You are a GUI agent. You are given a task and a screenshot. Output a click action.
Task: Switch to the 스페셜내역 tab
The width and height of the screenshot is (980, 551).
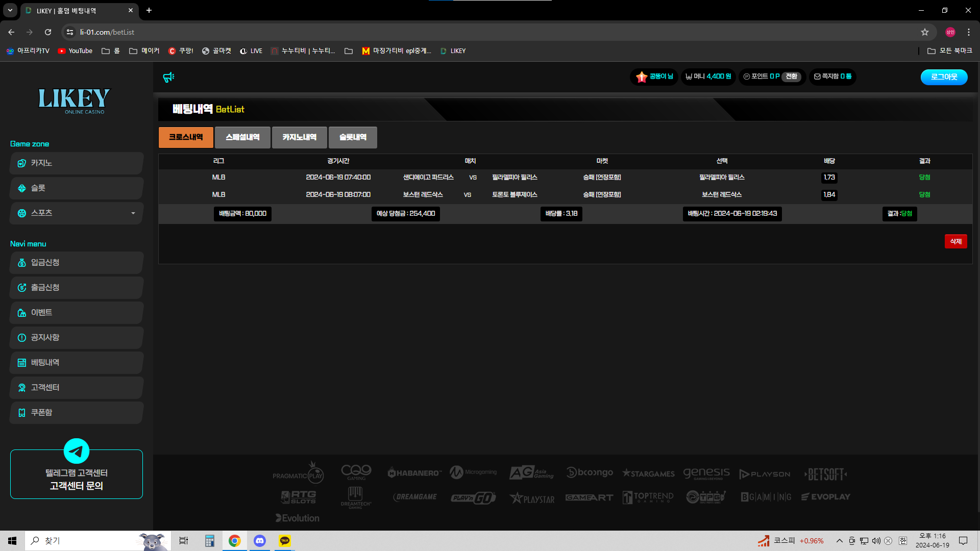(242, 137)
